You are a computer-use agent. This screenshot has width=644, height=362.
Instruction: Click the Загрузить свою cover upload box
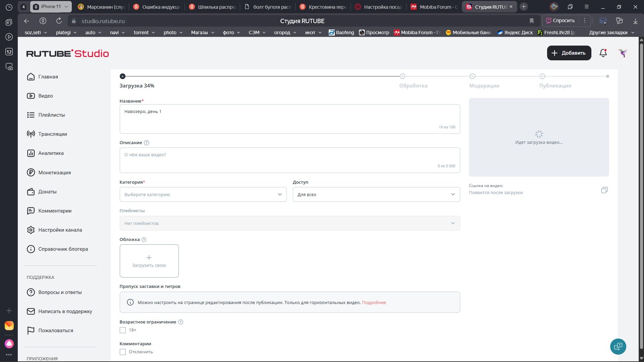click(x=149, y=261)
